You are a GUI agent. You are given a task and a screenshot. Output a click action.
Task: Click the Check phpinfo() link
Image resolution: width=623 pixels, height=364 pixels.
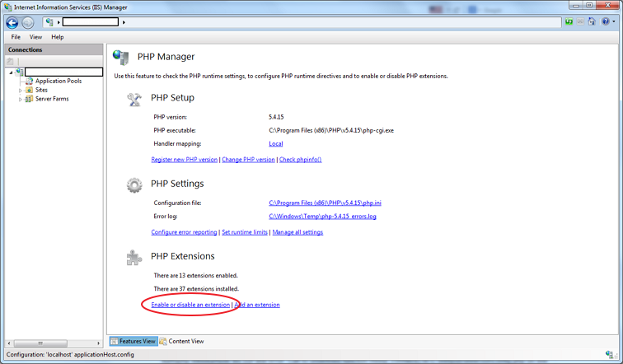(x=300, y=160)
